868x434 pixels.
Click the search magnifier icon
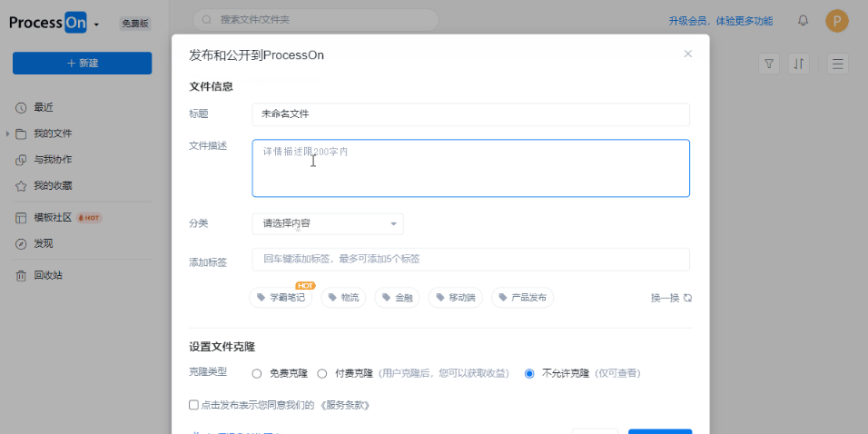(207, 20)
